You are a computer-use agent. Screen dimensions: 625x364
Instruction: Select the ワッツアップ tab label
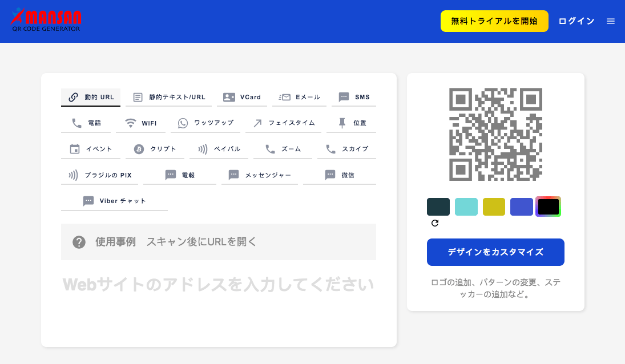213,123
